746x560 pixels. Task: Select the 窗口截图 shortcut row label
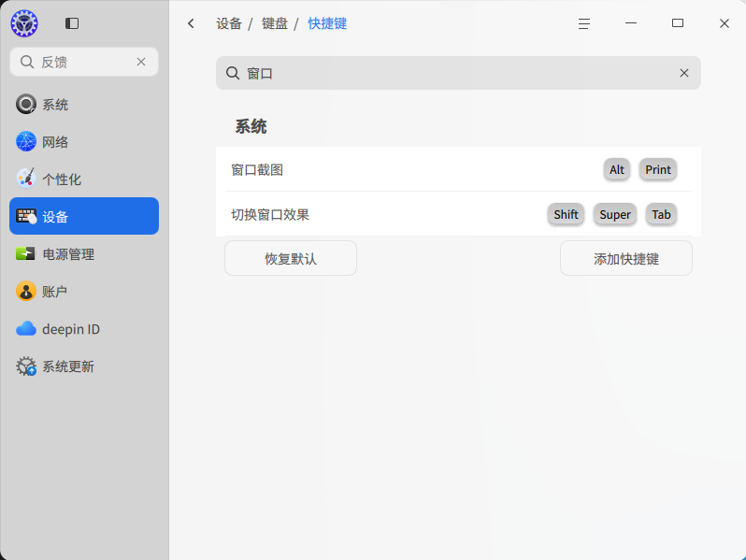pyautogui.click(x=257, y=170)
